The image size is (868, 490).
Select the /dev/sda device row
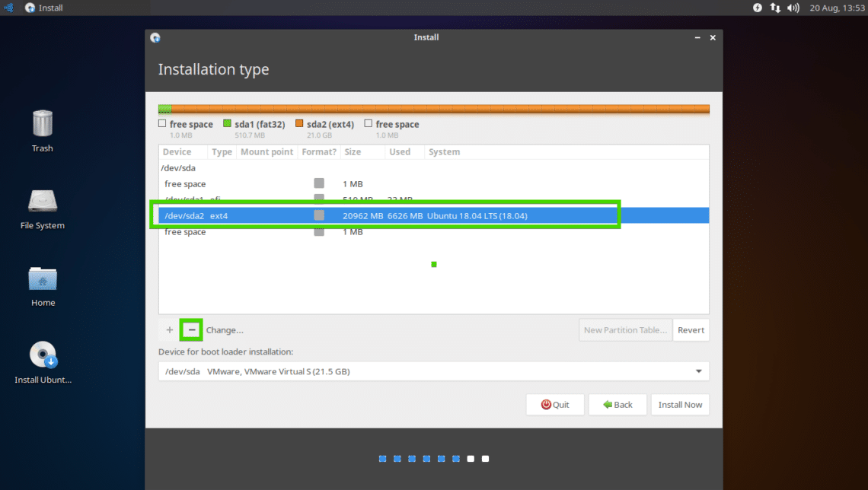tap(433, 168)
